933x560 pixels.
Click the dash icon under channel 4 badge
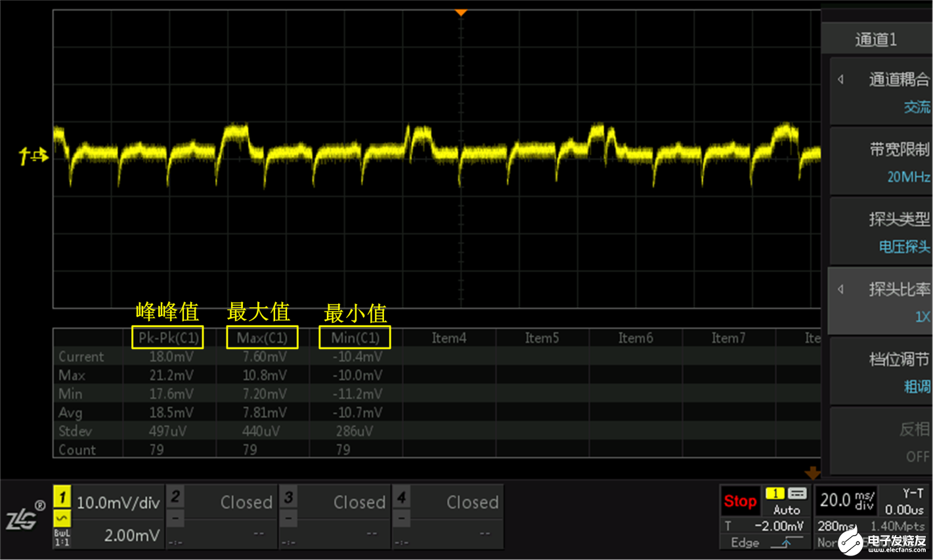click(x=401, y=519)
